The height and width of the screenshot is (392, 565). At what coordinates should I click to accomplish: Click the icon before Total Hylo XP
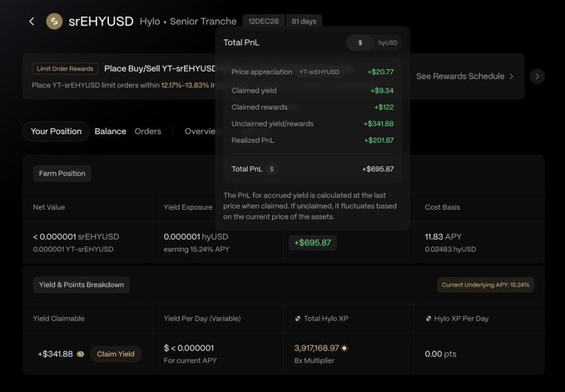pos(298,319)
